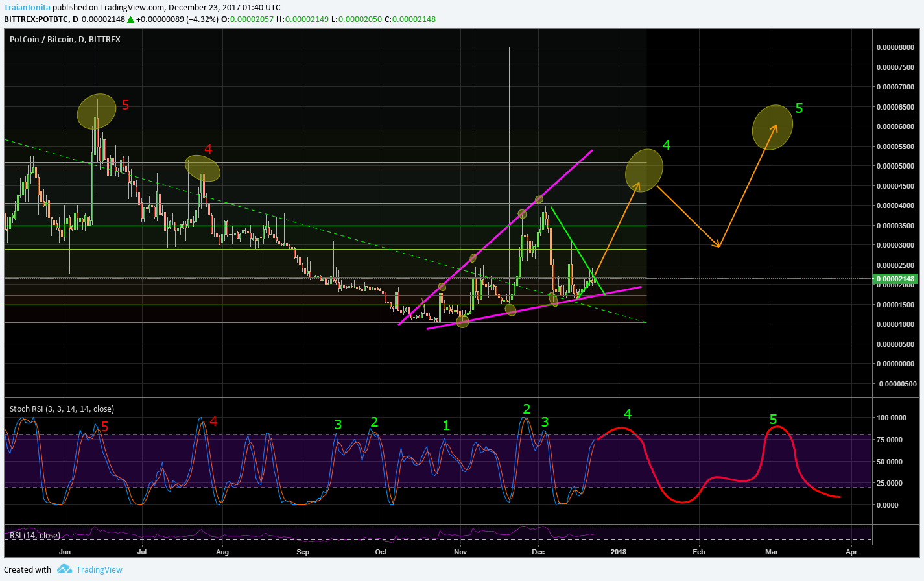Click the Feb label on the time axis

[x=698, y=552]
